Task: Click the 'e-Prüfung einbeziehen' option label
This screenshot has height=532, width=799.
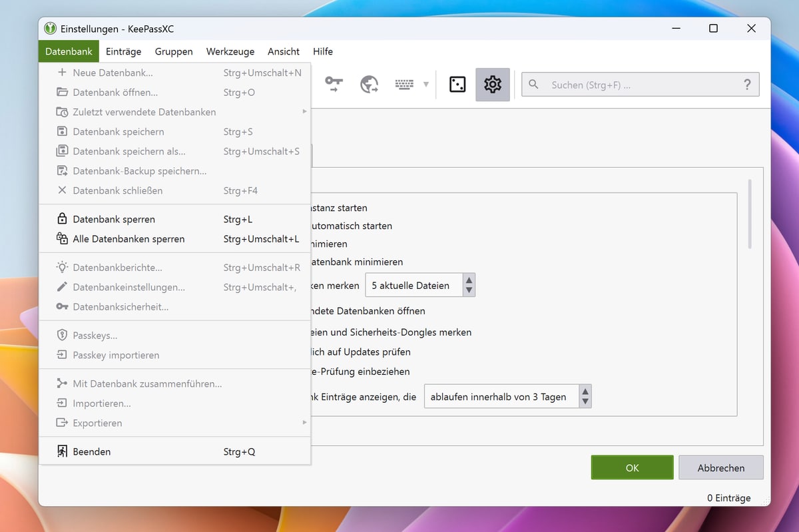Action: [360, 372]
